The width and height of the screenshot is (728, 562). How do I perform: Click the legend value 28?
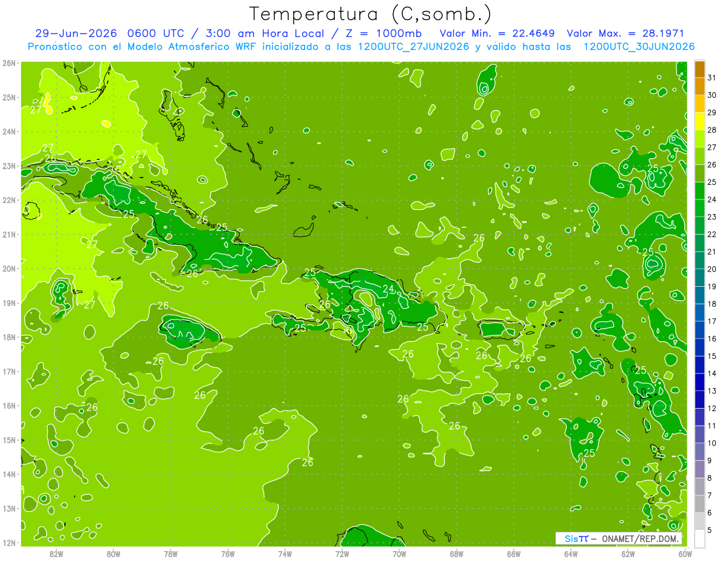click(x=712, y=130)
